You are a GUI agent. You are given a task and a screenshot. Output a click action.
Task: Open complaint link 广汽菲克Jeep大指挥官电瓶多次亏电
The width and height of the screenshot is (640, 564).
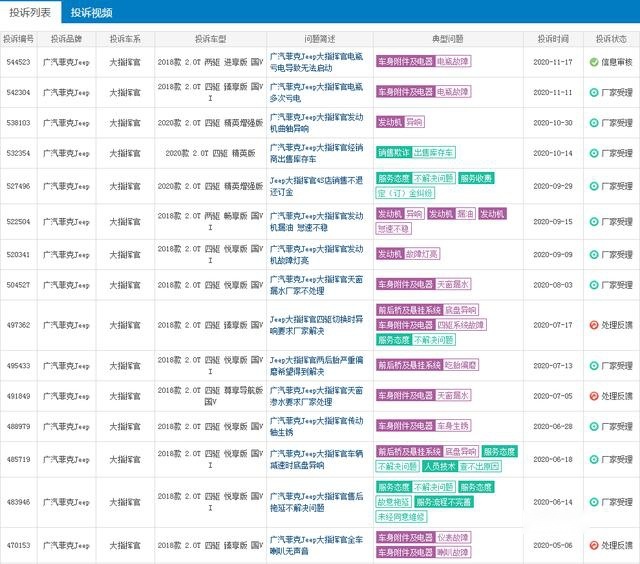coord(316,93)
